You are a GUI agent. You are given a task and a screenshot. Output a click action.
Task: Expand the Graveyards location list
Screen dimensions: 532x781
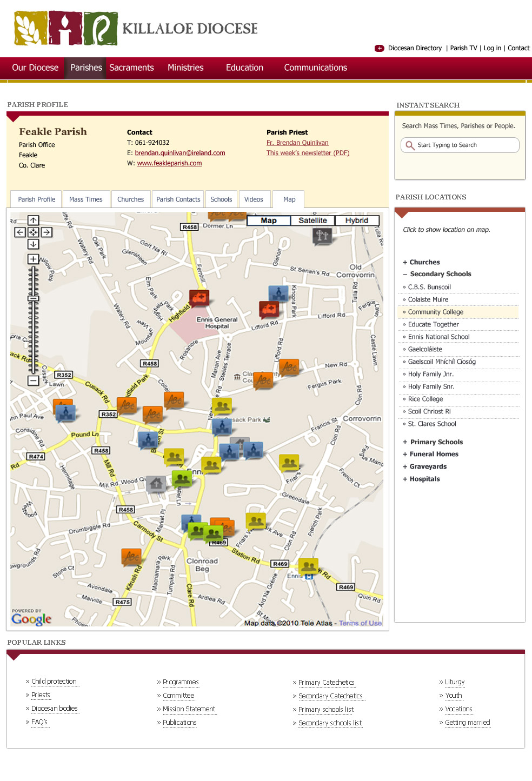[x=428, y=466]
